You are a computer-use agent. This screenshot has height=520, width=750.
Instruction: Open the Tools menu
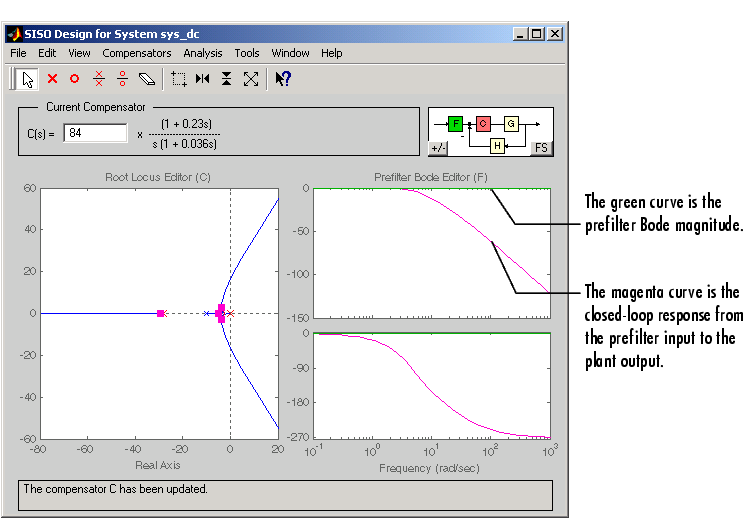[247, 53]
